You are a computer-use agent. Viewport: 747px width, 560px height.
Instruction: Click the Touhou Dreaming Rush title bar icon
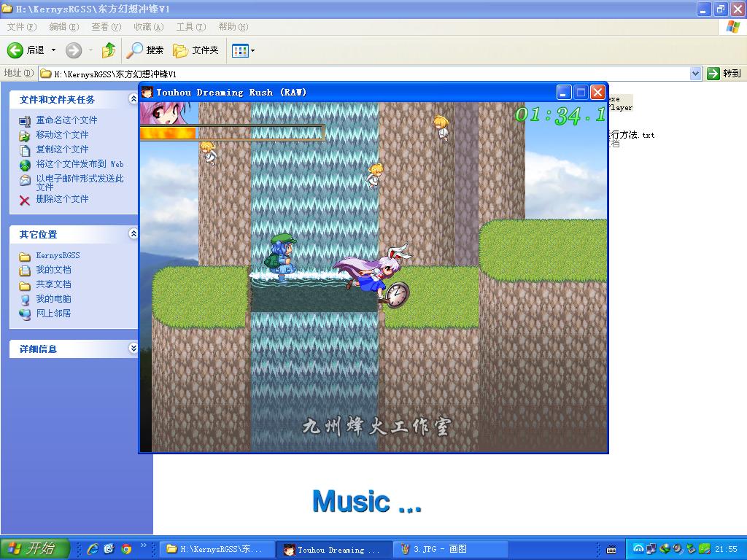(x=147, y=92)
